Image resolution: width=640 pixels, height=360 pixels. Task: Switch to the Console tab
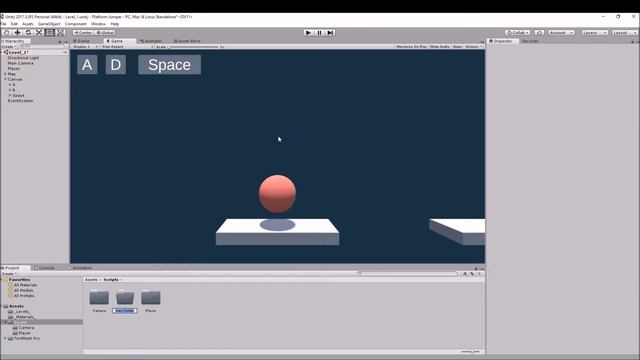click(45, 268)
